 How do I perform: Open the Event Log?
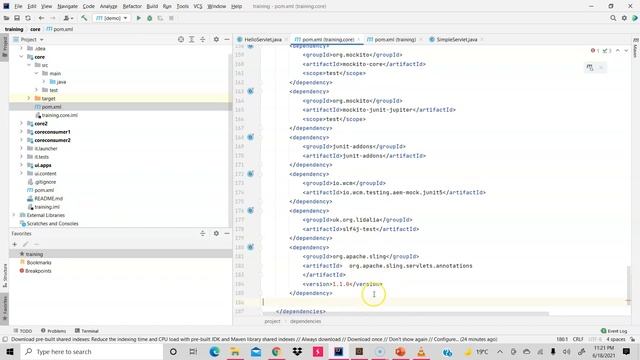click(x=614, y=331)
